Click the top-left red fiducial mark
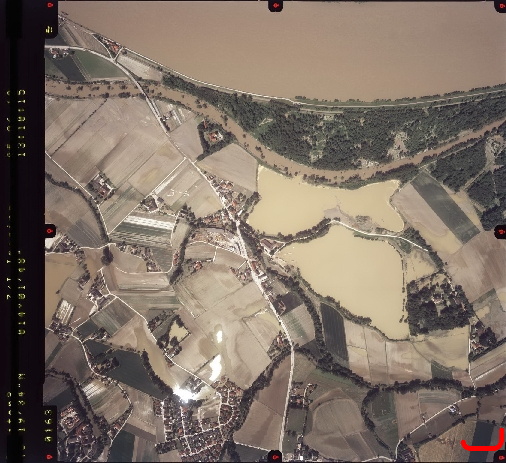This screenshot has width=506, height=463. pos(51,5)
